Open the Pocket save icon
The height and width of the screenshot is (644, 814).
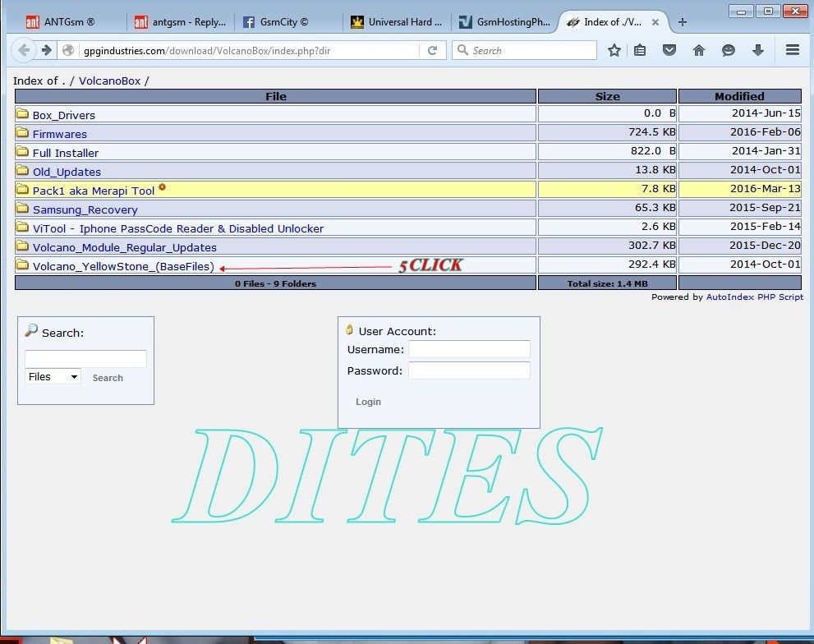[669, 50]
